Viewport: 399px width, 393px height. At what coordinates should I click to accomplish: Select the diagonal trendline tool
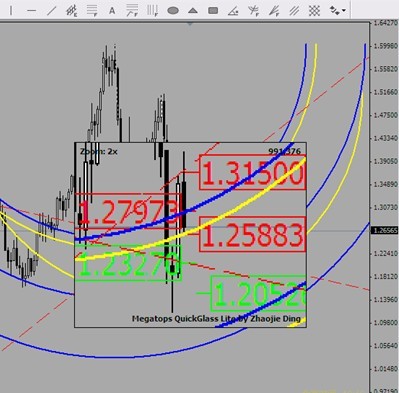(x=51, y=11)
